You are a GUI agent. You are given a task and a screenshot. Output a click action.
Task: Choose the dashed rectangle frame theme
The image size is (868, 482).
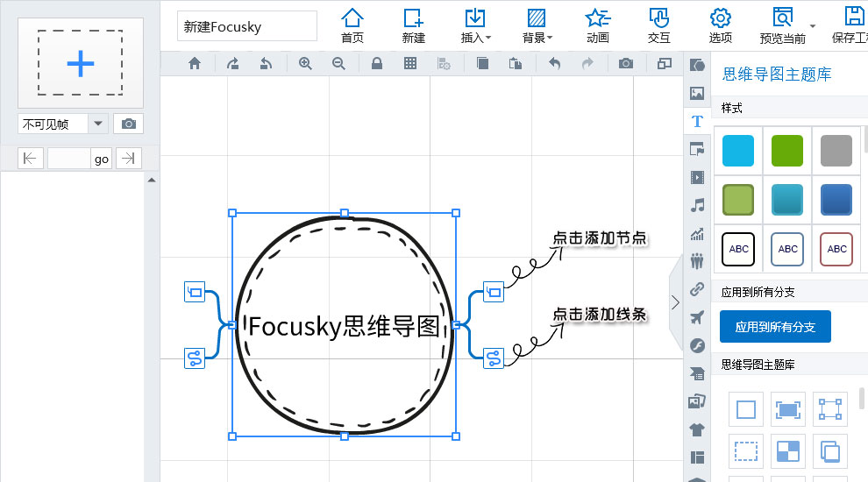click(x=745, y=451)
